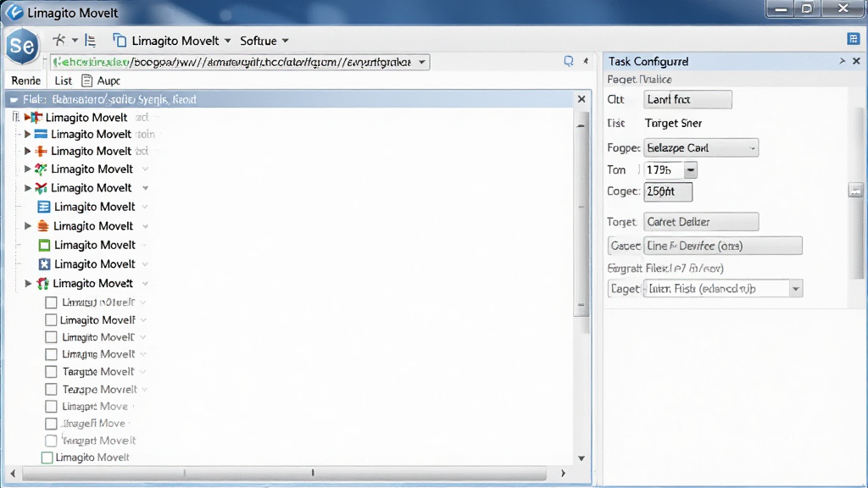Select the green square outline row icon
Viewport: 868px width, 488px height.
coord(44,245)
